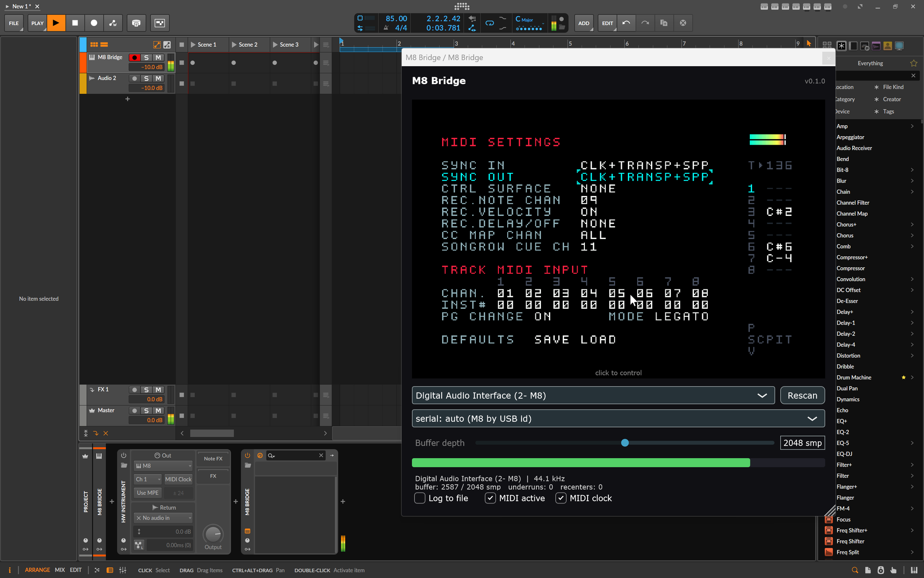Open the Note FX chain slot
This screenshot has height=578, width=924.
[213, 459]
